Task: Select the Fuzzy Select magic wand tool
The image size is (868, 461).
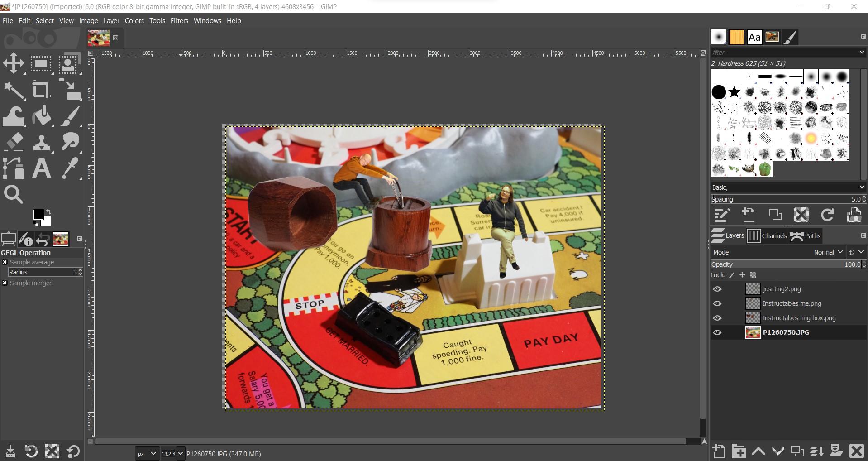Action: [14, 90]
